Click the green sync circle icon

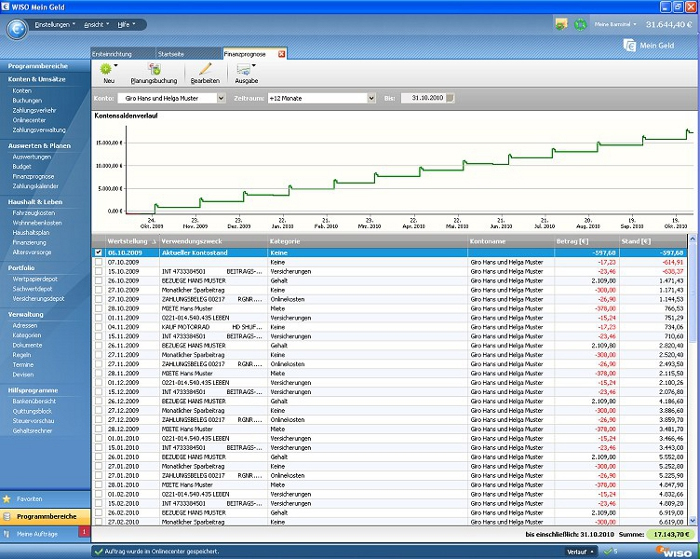[580, 25]
